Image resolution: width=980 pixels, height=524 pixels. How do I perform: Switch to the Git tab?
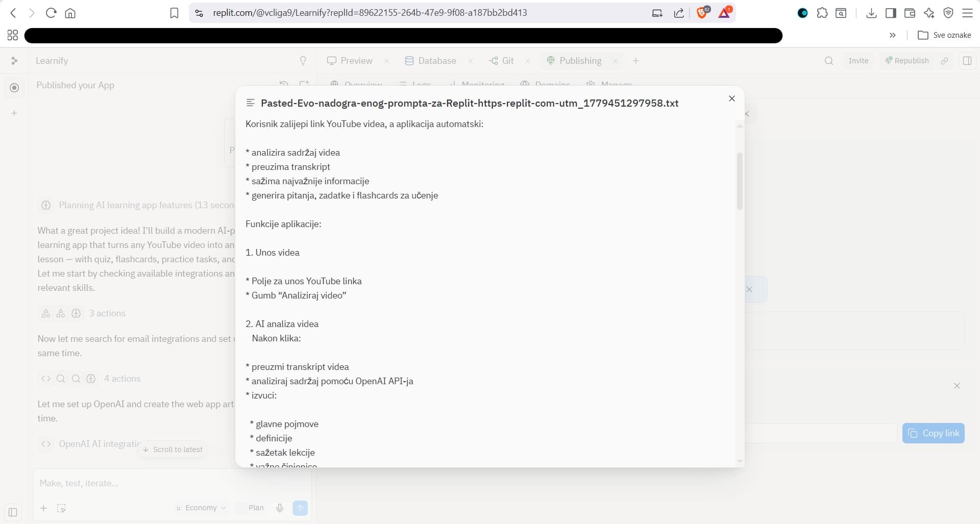pyautogui.click(x=501, y=61)
